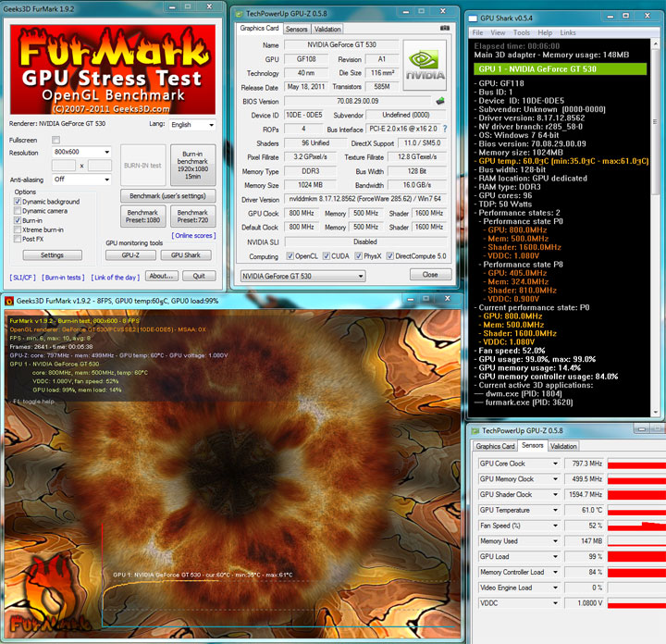Open the Memory Used sensor dropdown
Image resolution: width=666 pixels, height=644 pixels.
(x=555, y=540)
